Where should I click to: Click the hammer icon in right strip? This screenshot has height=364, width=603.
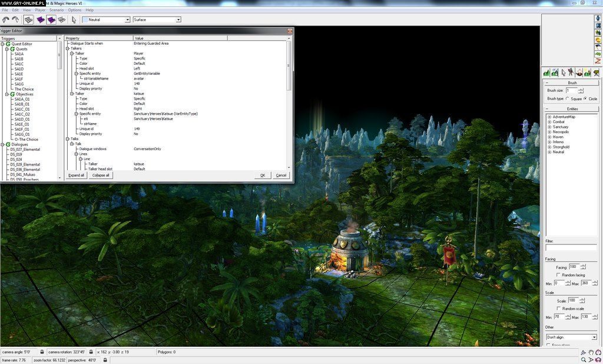(x=598, y=47)
